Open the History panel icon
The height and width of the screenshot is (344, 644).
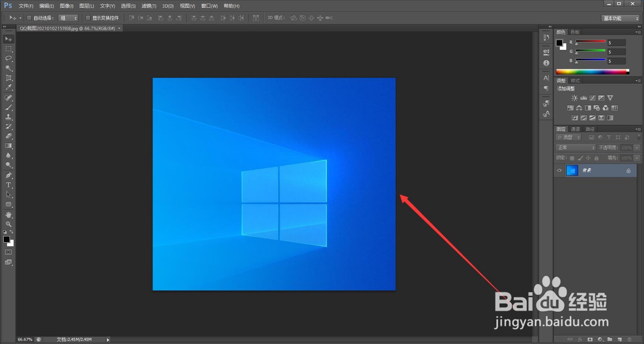point(546,37)
